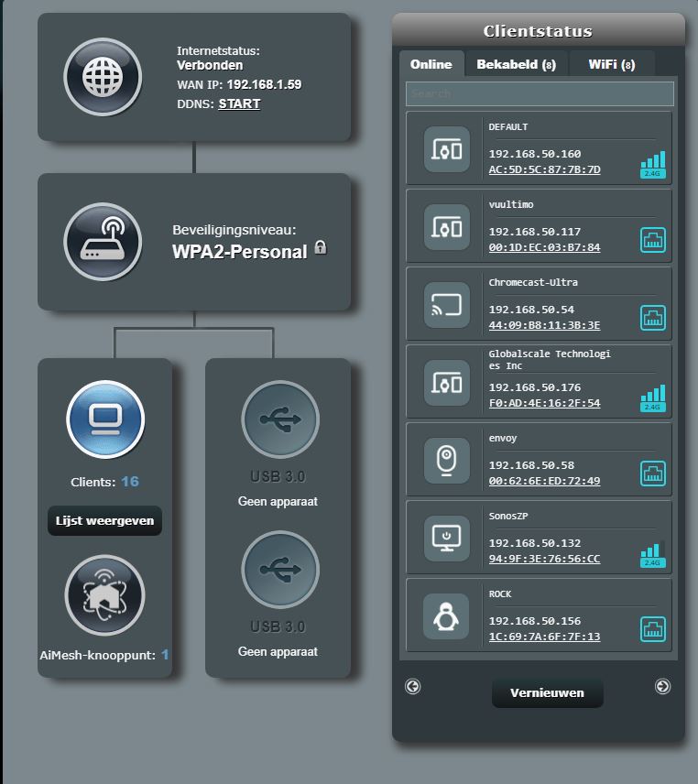Go to next client page arrow

[x=662, y=686]
